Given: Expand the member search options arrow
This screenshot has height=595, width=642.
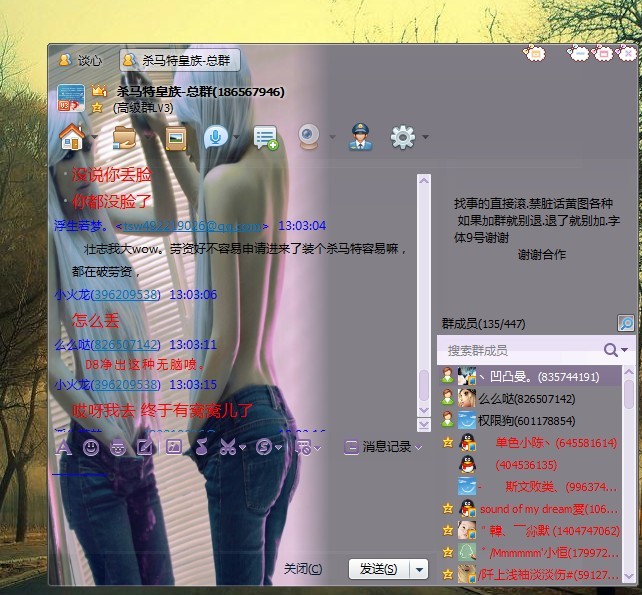Looking at the screenshot, I should pos(624,350).
